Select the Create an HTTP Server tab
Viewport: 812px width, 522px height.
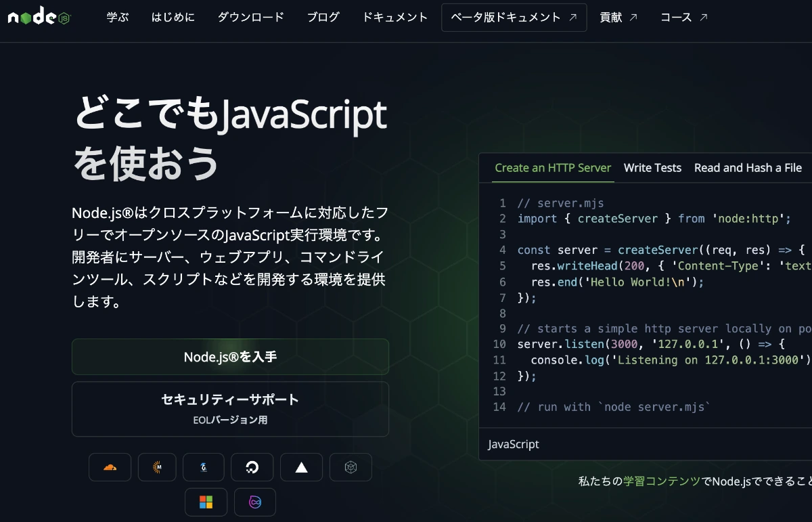point(553,168)
